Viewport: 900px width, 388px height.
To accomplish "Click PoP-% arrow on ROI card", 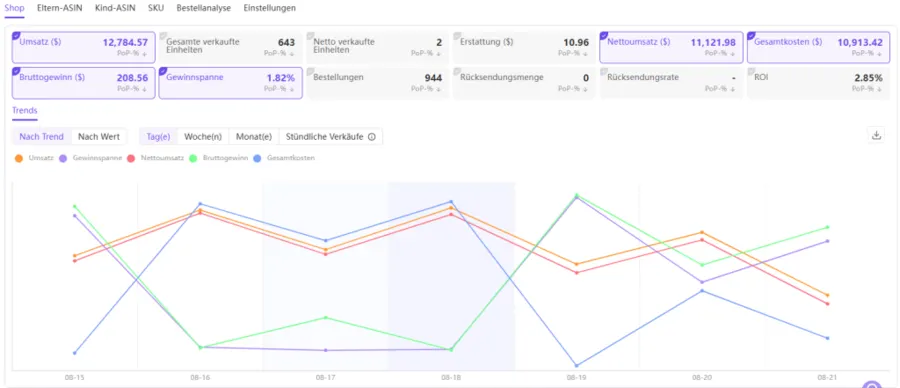I will coord(880,89).
